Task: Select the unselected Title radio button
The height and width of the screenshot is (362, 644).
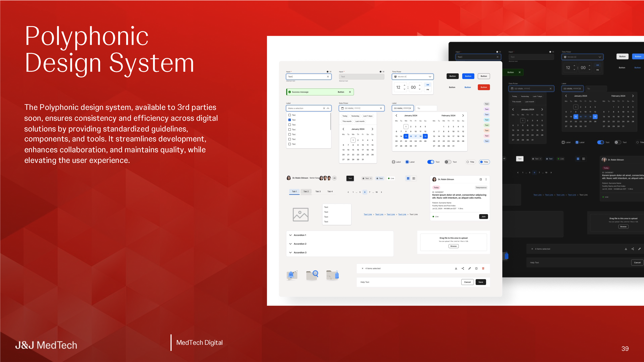Action: (468, 162)
